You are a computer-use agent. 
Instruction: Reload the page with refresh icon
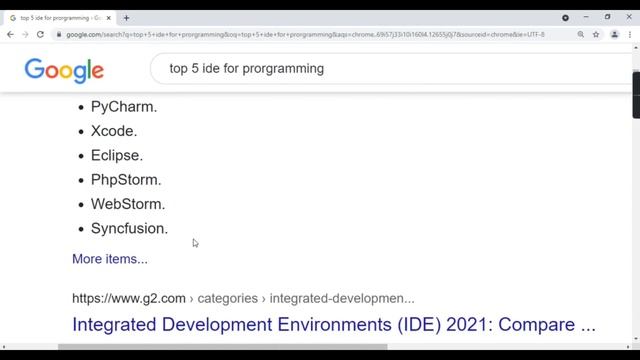coord(40,35)
